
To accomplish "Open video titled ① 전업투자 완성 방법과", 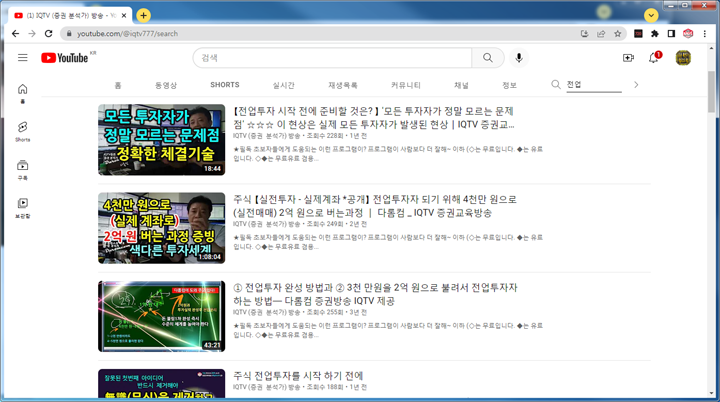I will 375,294.
